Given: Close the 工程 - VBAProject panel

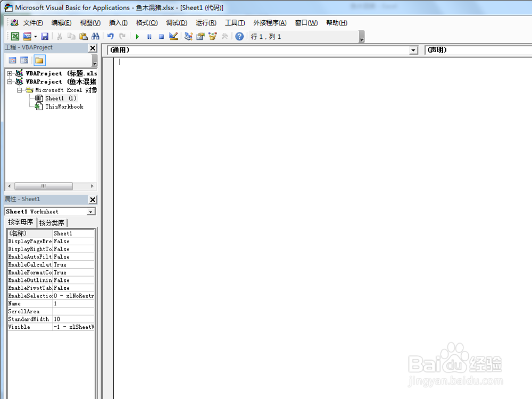Looking at the screenshot, I should (93, 48).
